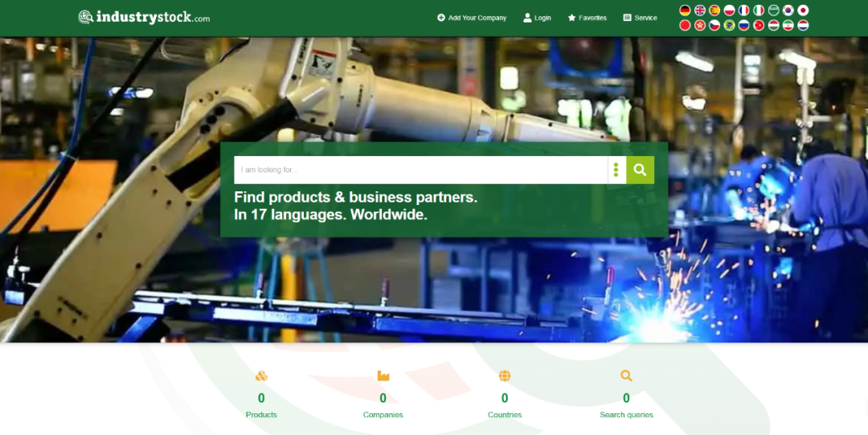Choose the Spanish flag language icon
Viewport: 868px width, 435px height.
(714, 10)
